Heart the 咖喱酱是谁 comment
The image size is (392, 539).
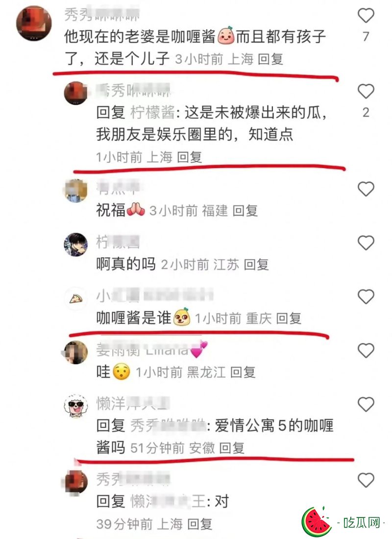[x=366, y=296]
